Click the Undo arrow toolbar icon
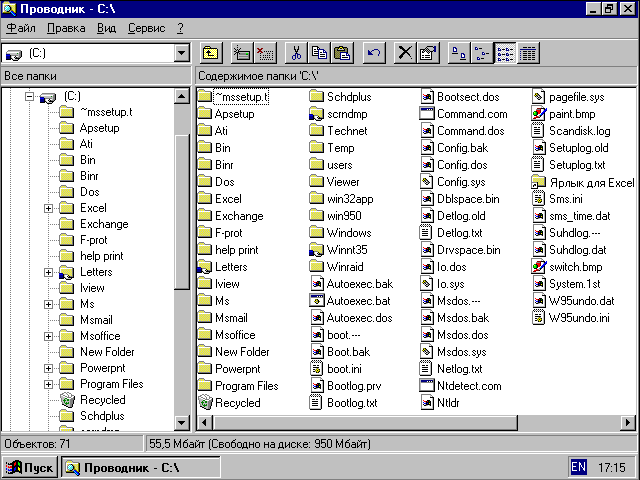This screenshot has width=640, height=480. tap(372, 53)
